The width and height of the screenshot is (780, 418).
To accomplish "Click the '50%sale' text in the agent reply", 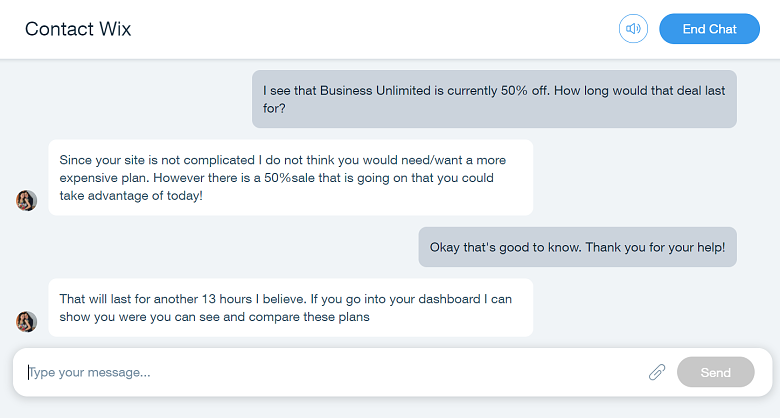I will pos(290,178).
